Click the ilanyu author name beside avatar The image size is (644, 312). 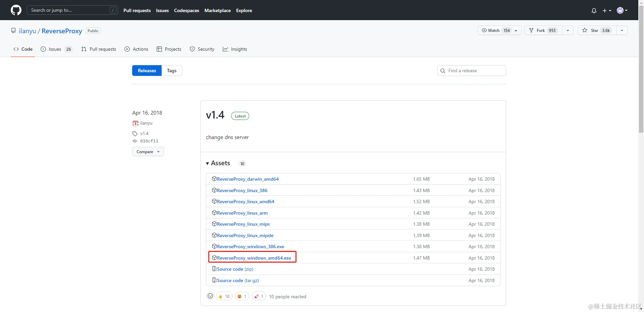click(146, 123)
